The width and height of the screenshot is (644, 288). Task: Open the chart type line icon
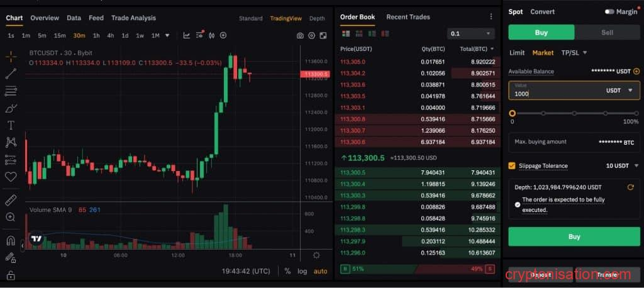click(187, 35)
